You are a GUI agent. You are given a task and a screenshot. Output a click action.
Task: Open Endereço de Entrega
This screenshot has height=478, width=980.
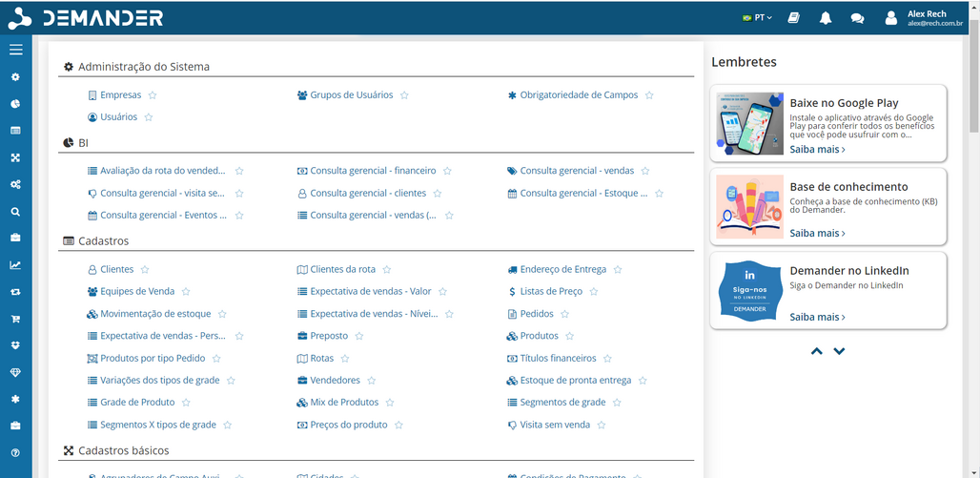pyautogui.click(x=563, y=269)
